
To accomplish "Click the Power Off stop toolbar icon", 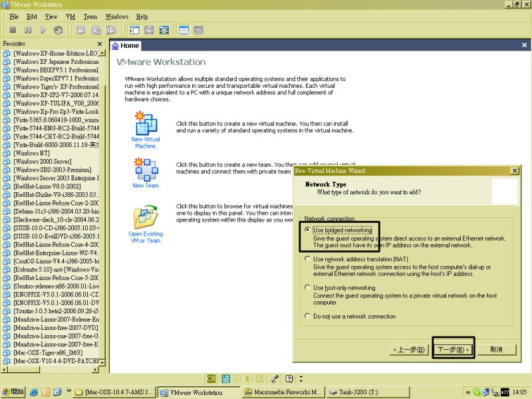I will [13, 30].
